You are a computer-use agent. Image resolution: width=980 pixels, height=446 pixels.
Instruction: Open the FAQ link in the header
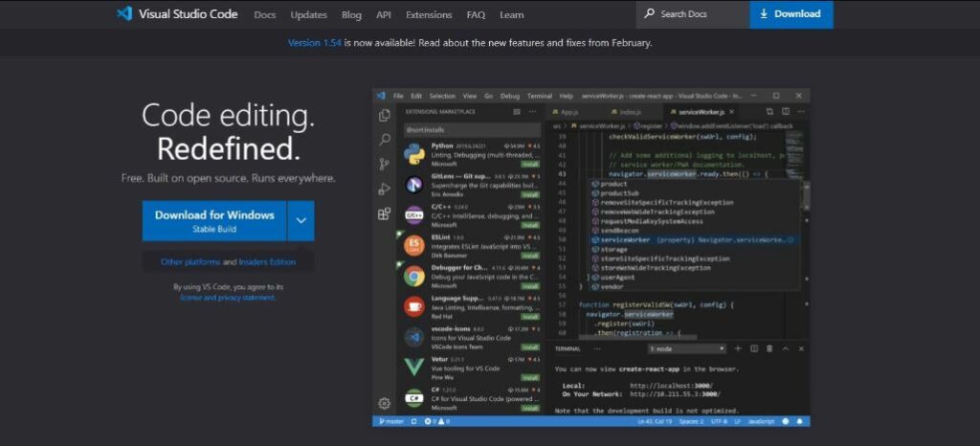[476, 14]
